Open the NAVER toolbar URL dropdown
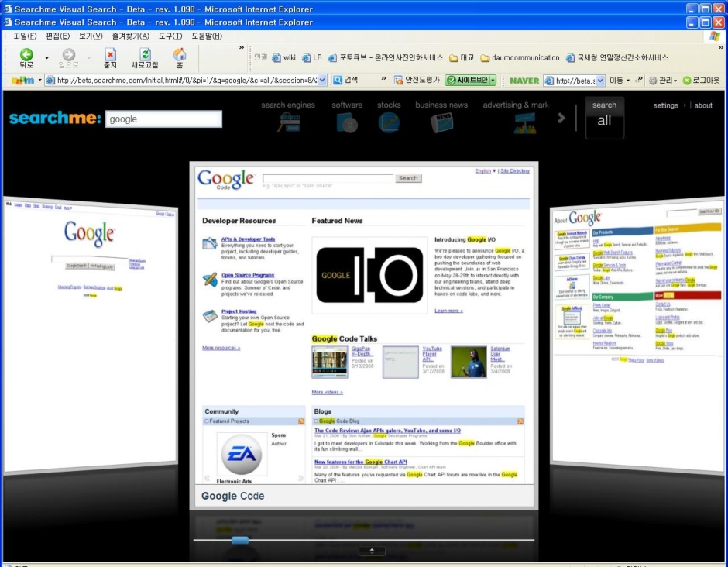 click(600, 81)
